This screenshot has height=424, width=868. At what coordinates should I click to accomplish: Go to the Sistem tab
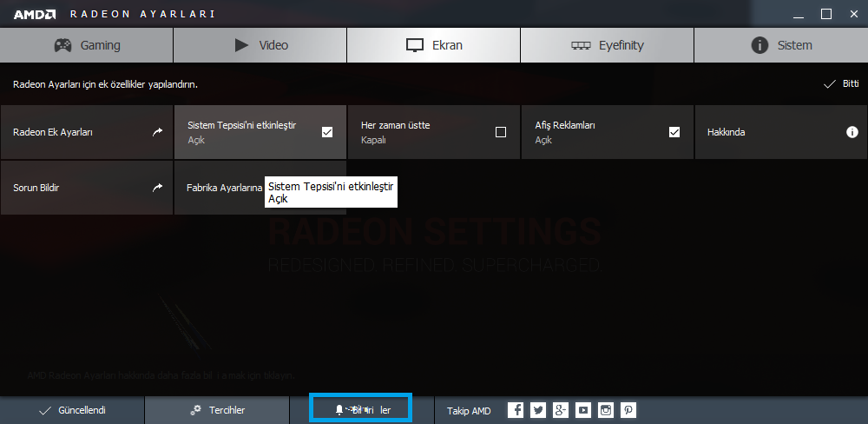pyautogui.click(x=781, y=45)
